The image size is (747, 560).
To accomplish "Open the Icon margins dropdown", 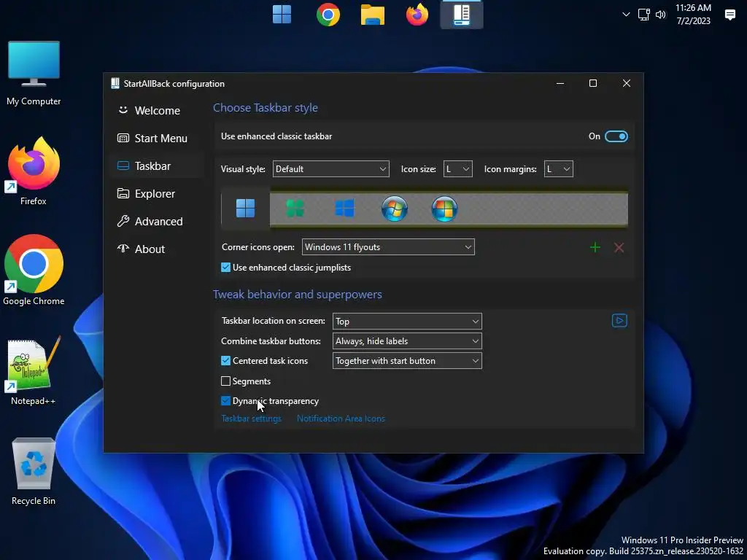I will [x=558, y=169].
